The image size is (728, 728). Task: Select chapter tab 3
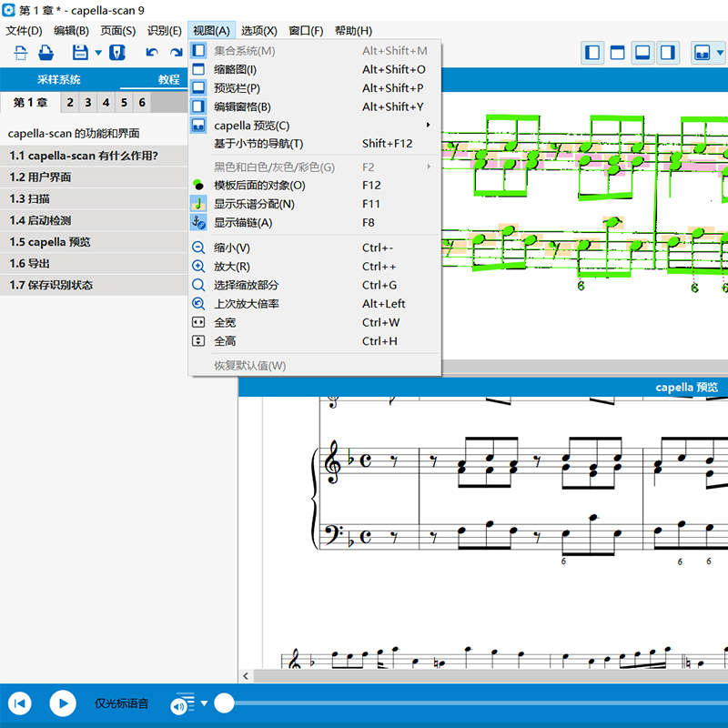[87, 103]
